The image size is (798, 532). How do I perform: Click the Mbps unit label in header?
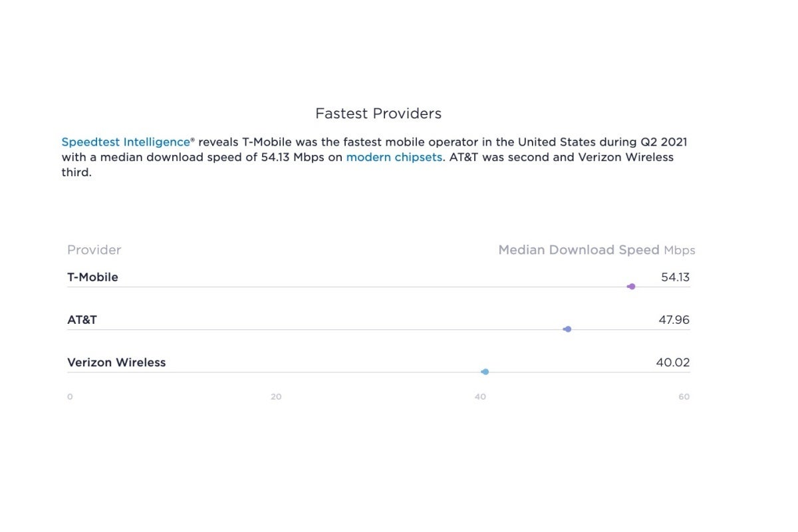679,251
